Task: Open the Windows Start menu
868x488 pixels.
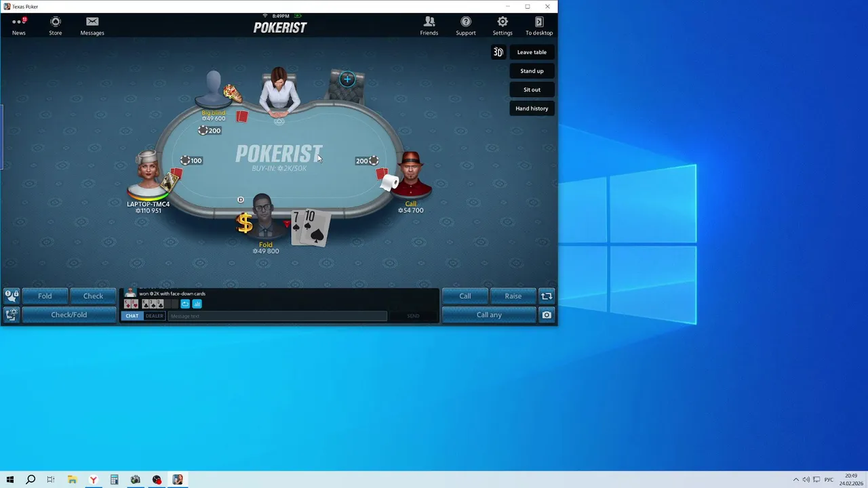Action: tap(10, 480)
